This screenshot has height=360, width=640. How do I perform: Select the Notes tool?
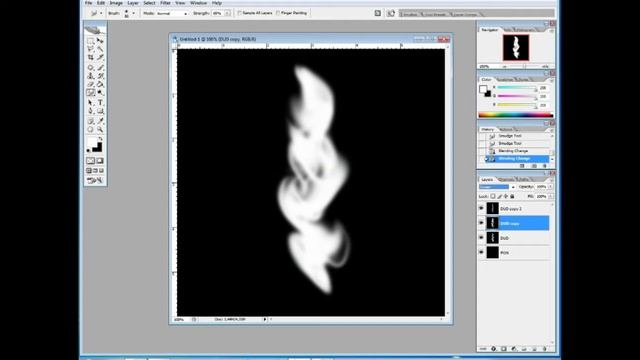(x=91, y=121)
